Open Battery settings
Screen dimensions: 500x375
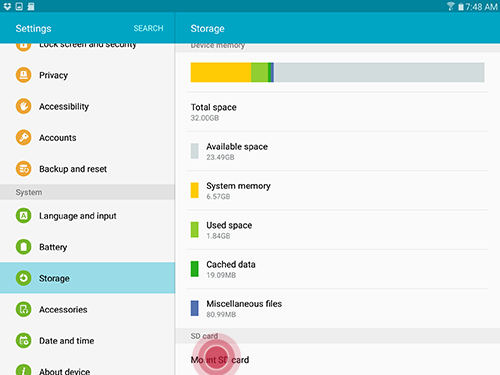tap(87, 247)
